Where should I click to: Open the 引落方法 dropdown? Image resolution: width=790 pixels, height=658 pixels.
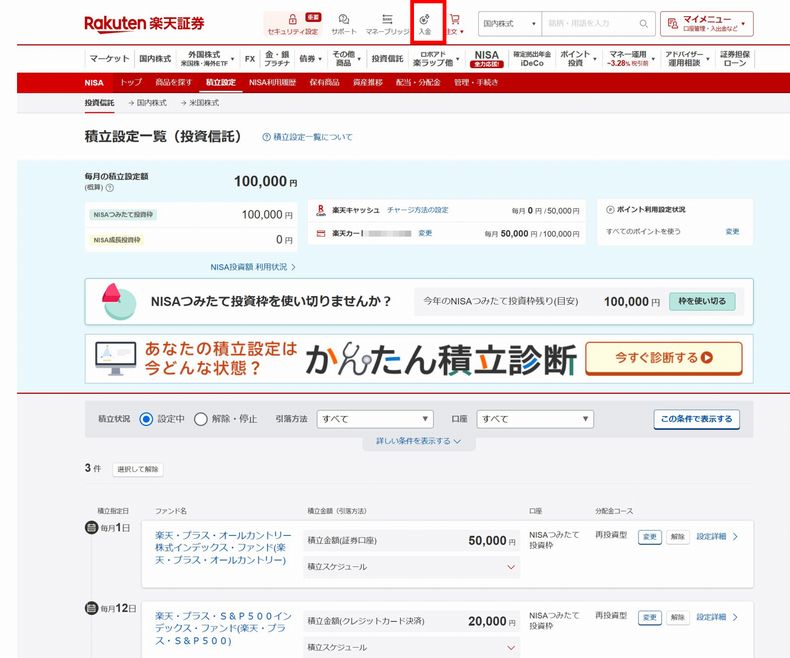[x=375, y=419]
